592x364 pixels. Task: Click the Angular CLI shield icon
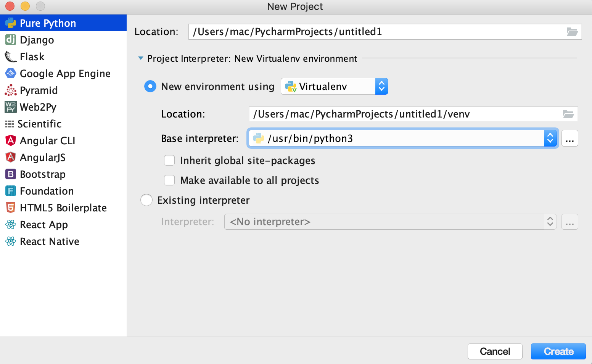click(x=11, y=140)
